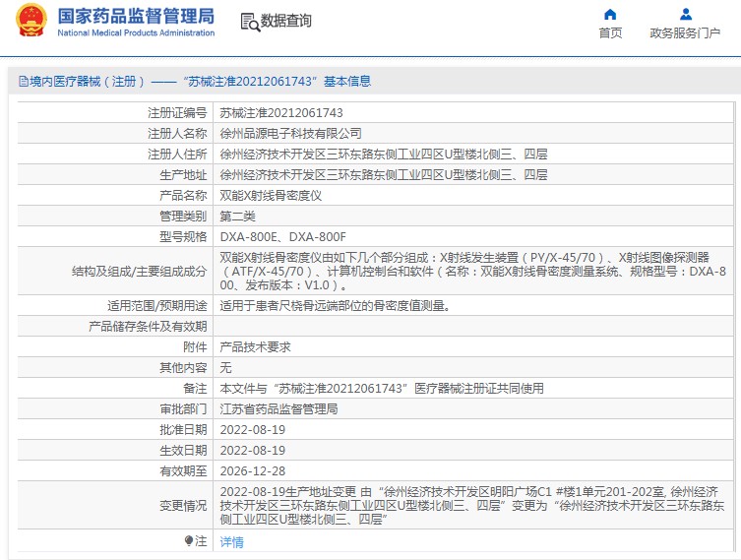Open the 数据查询 link

pyautogui.click(x=286, y=21)
